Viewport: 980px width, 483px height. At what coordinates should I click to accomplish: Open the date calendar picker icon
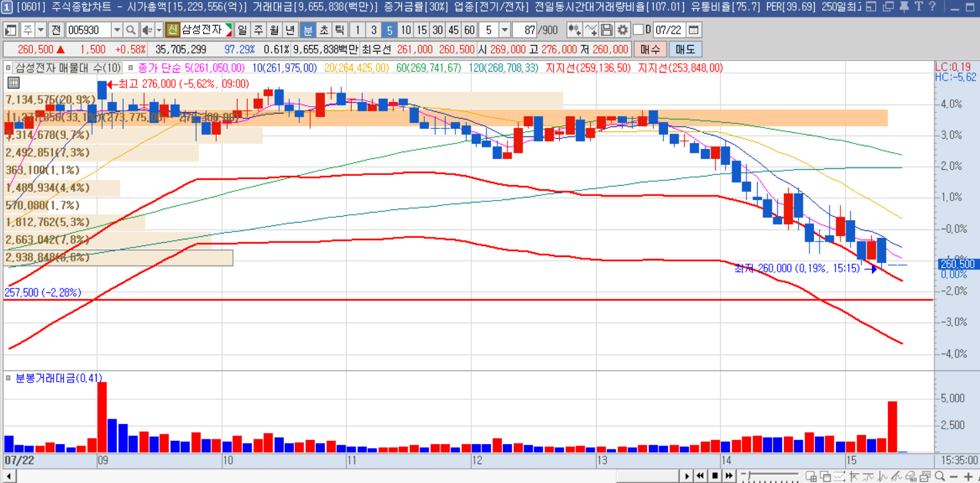coord(693,30)
